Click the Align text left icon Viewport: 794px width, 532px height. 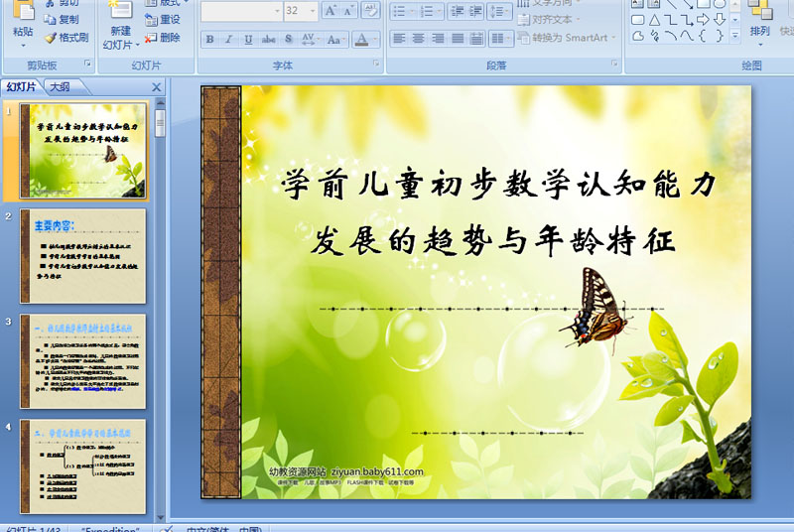coord(399,39)
